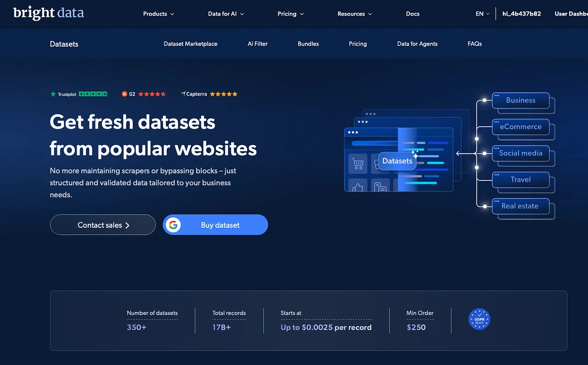Screen dimensions: 588x365
Task: Click the Starts at label
Action: pos(291,313)
